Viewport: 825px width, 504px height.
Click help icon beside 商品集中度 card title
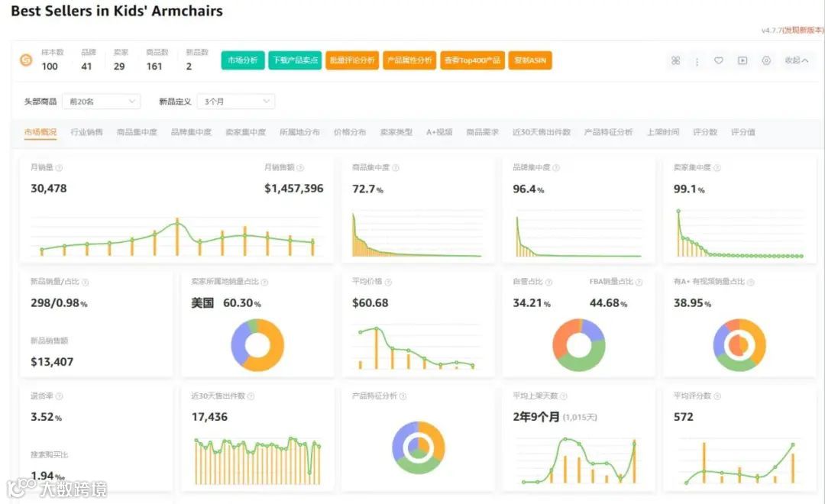coord(396,168)
